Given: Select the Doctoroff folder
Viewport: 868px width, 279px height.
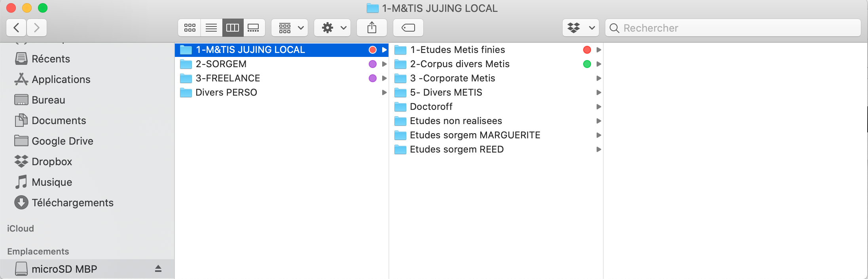Looking at the screenshot, I should pos(431,107).
